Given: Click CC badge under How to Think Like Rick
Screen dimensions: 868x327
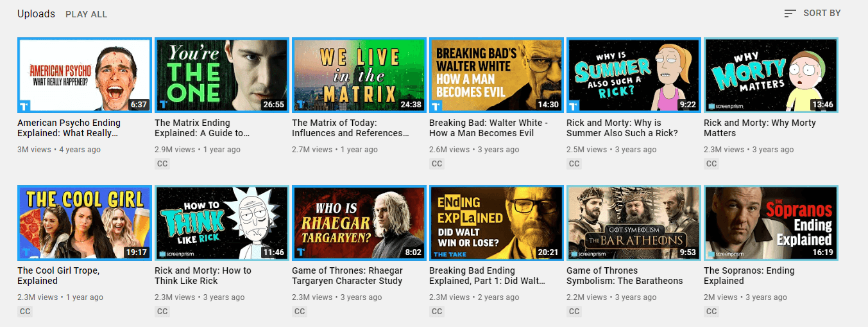Looking at the screenshot, I should (162, 312).
